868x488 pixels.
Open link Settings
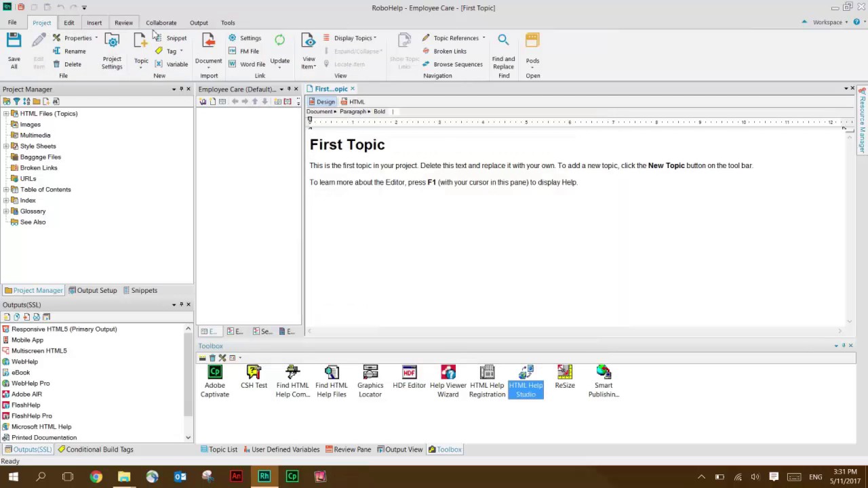pyautogui.click(x=245, y=38)
